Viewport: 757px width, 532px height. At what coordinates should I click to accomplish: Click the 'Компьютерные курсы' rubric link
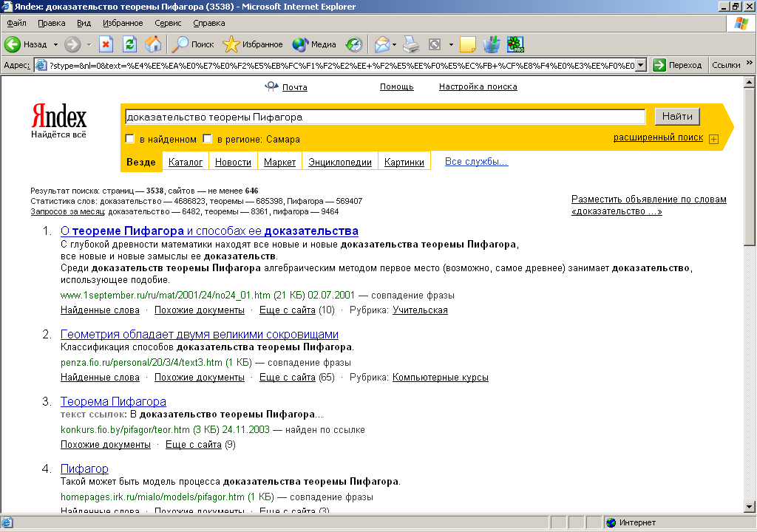tap(441, 378)
